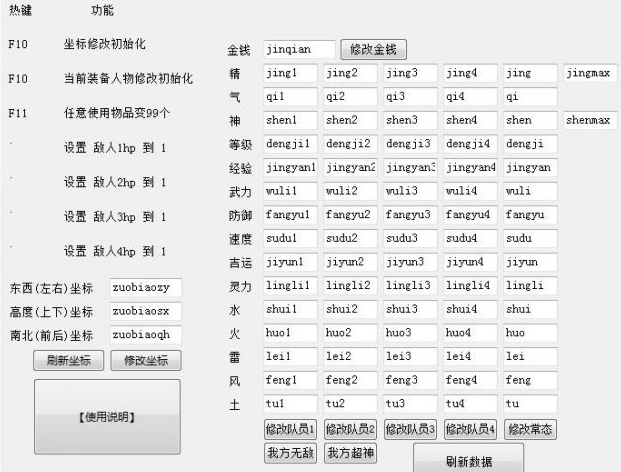Image resolution: width=621 pixels, height=472 pixels.
Task: Click the 修改金钱 button
Action: pos(373,49)
